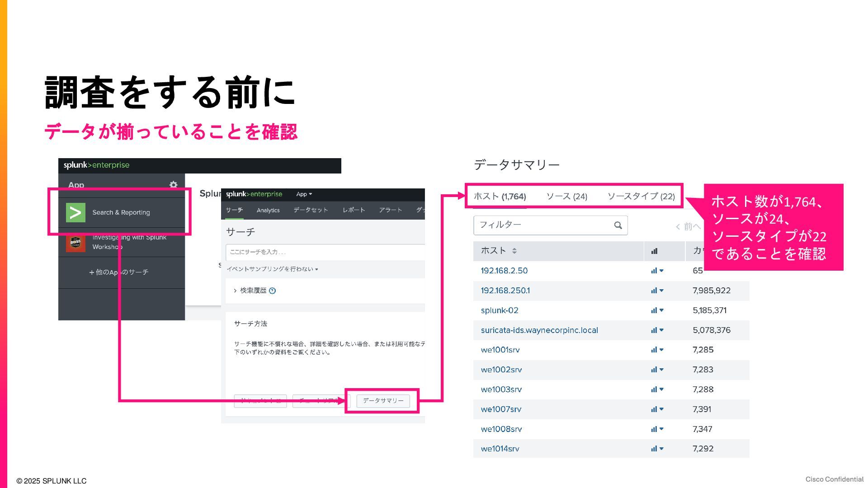
Task: Click the Investigating with Splunk Workshop icon
Action: tap(75, 243)
